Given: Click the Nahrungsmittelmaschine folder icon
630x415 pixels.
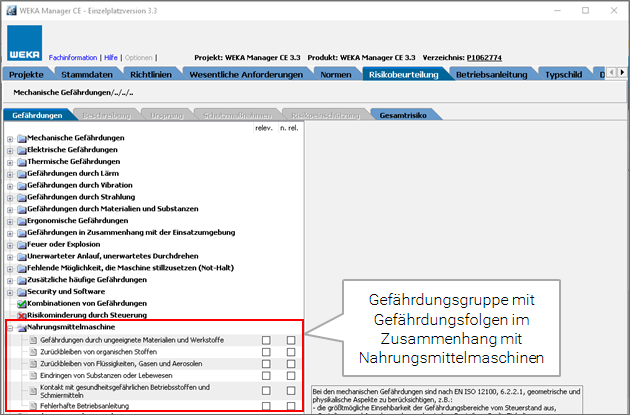Looking at the screenshot, I should point(21,327).
